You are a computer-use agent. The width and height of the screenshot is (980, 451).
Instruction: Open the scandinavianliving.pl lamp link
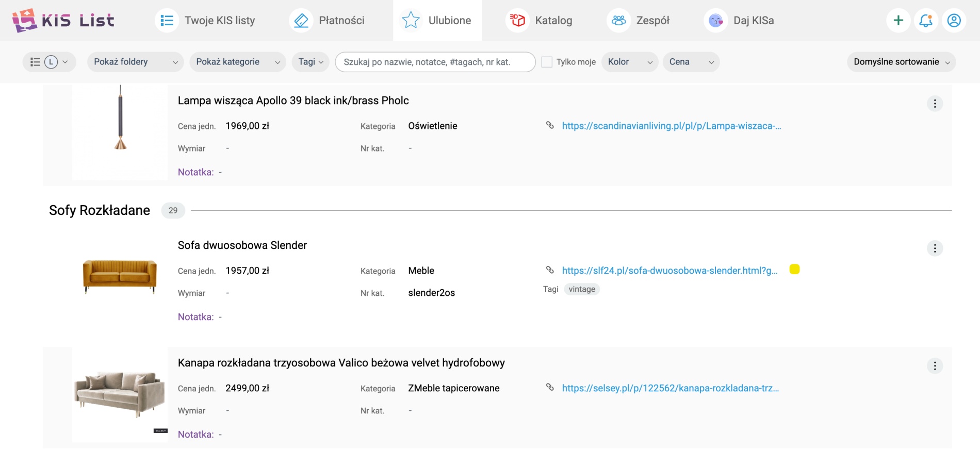click(x=671, y=126)
